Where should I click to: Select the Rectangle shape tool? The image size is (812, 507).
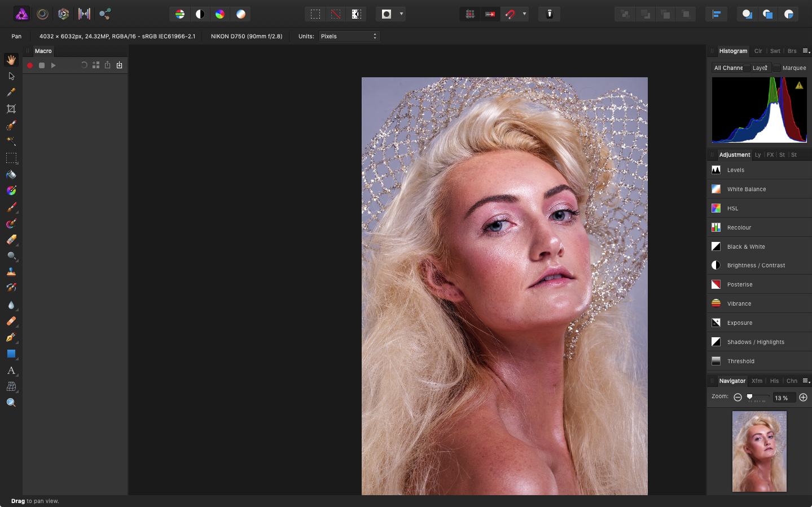[11, 354]
